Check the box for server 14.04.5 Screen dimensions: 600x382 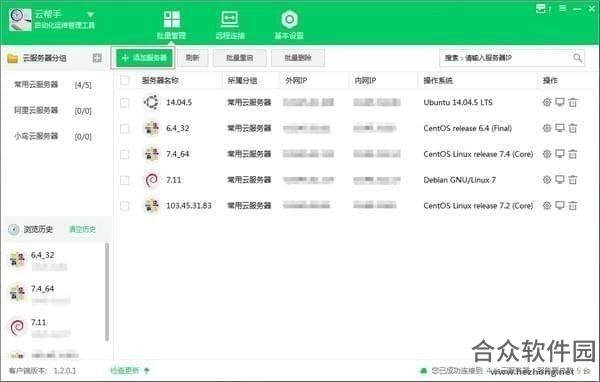click(x=125, y=103)
